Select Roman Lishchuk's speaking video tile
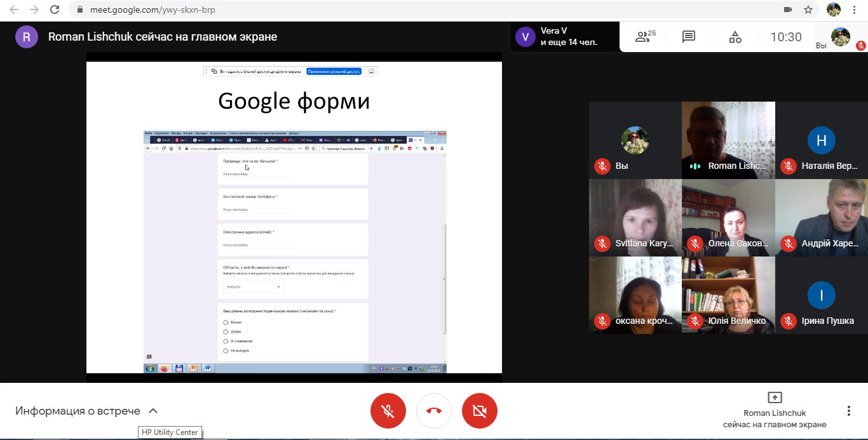 (728, 140)
